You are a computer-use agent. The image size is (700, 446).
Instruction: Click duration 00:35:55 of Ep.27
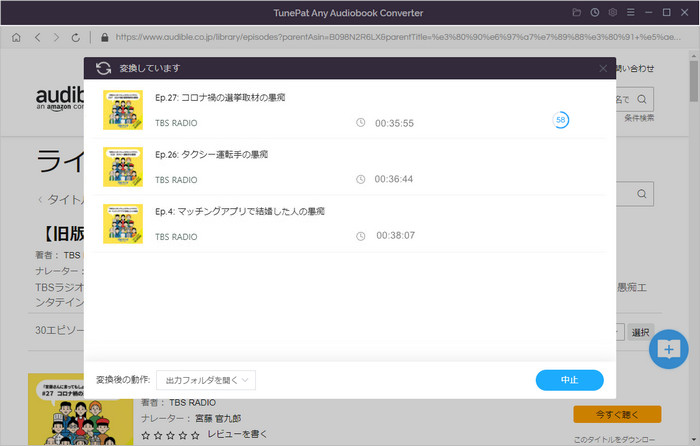coord(394,123)
